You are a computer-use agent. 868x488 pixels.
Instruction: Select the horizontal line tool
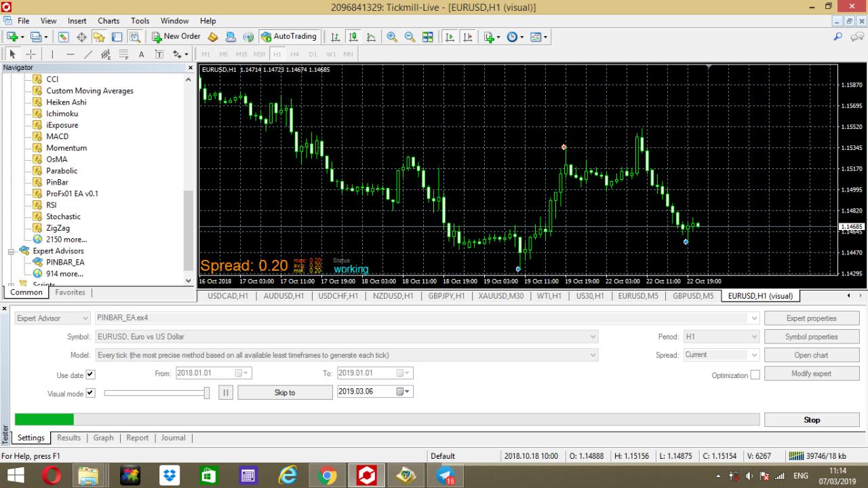pyautogui.click(x=71, y=54)
